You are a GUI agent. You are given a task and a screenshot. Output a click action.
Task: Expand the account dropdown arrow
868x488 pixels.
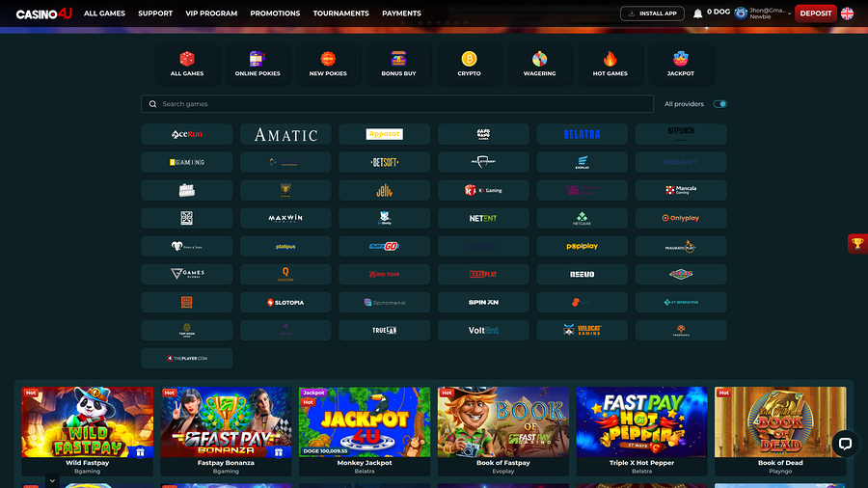pyautogui.click(x=789, y=14)
